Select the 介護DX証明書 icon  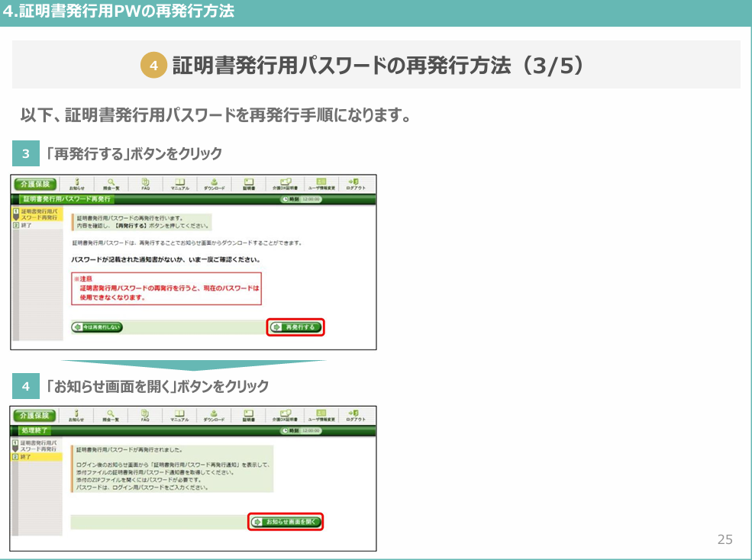click(x=286, y=183)
